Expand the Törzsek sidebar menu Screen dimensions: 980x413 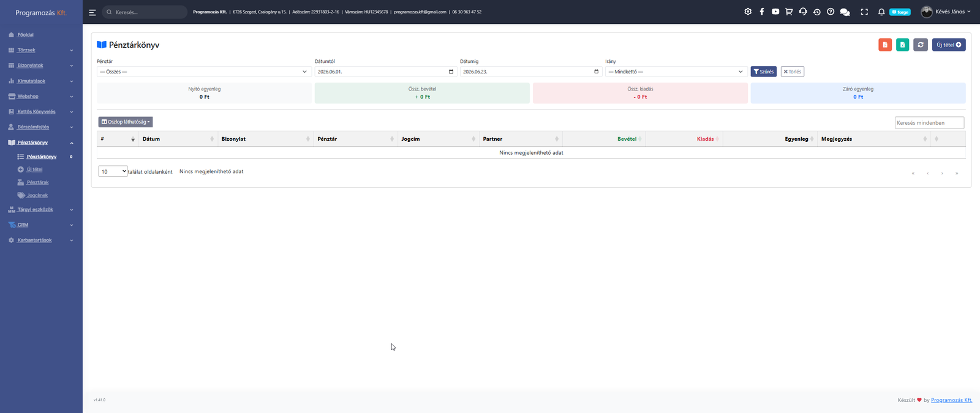tap(41, 50)
